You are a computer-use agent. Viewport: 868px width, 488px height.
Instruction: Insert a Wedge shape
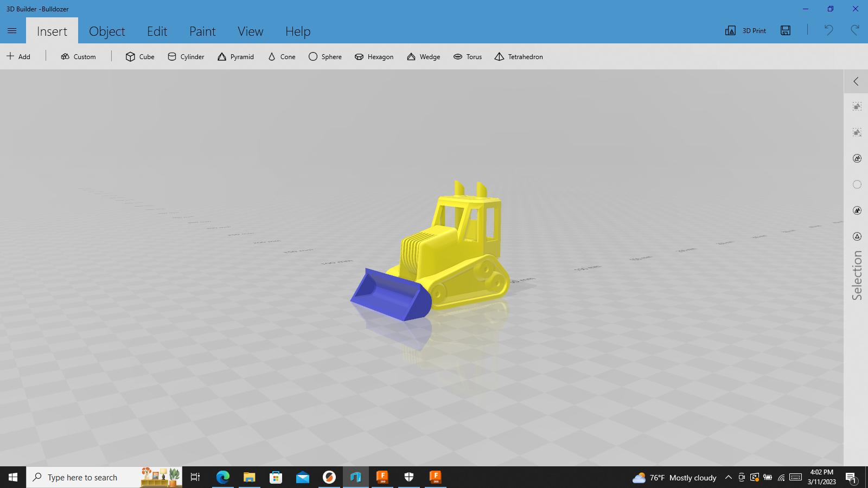424,56
